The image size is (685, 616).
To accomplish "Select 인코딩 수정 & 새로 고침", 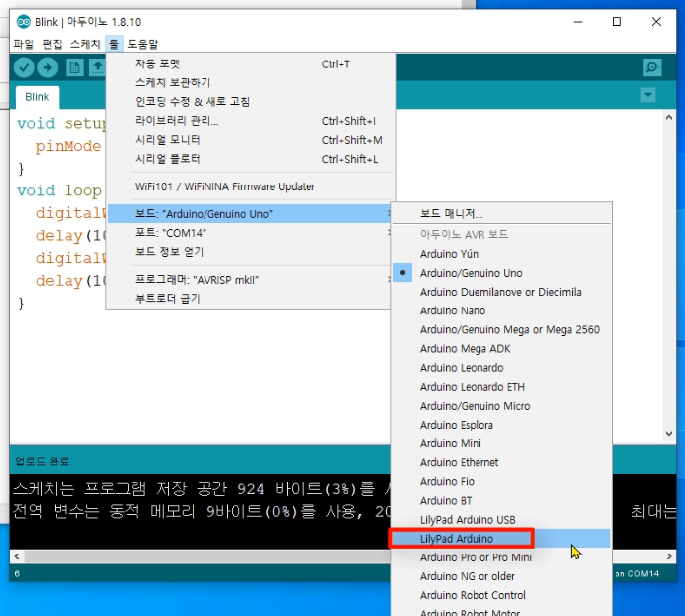I will [x=251, y=102].
